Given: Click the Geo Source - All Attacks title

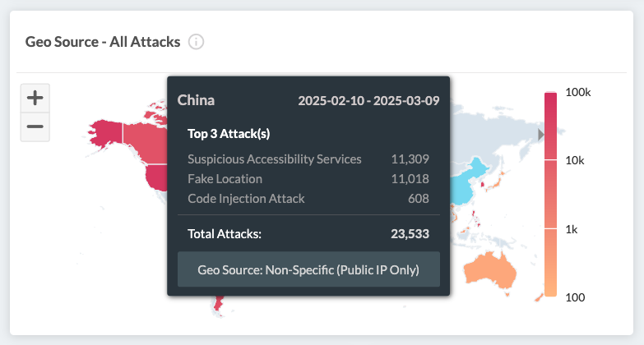Looking at the screenshot, I should (x=103, y=42).
